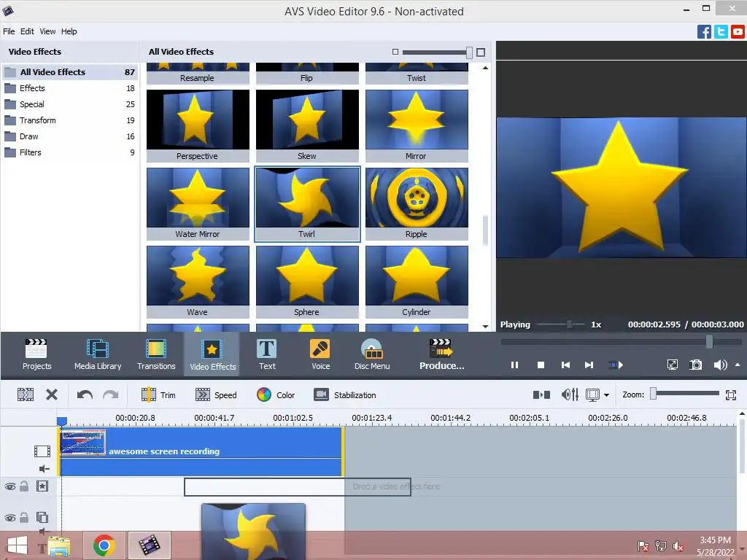
Task: Select the Perspective effect thumbnail
Action: [x=198, y=125]
